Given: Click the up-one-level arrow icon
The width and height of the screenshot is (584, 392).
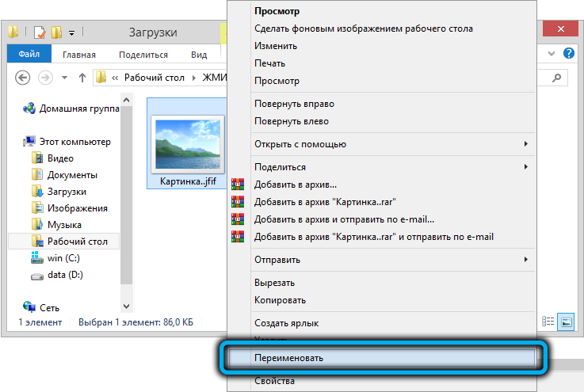Looking at the screenshot, I should point(82,78).
